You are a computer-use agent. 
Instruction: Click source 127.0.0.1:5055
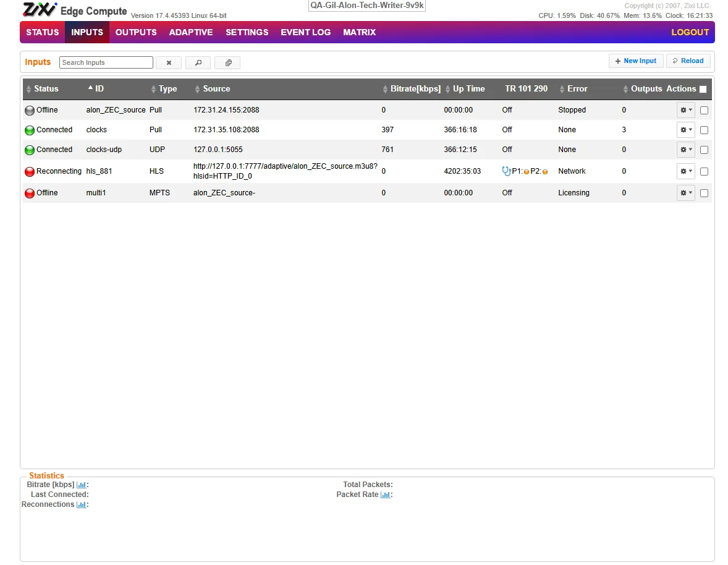[218, 150]
